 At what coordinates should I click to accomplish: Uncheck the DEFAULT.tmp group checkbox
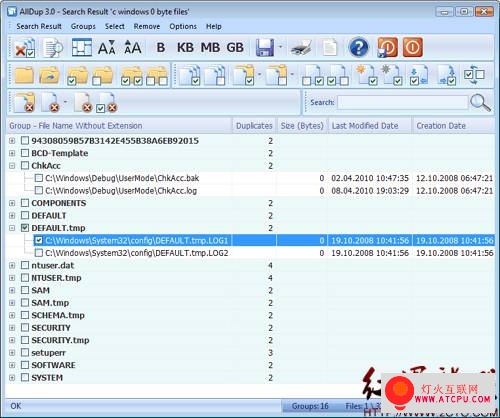[25, 228]
